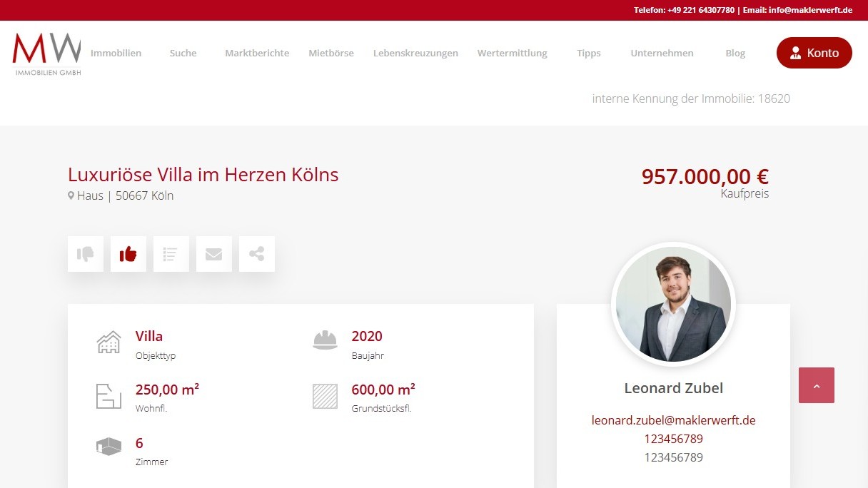The height and width of the screenshot is (488, 868).
Task: Click the Kaufpreis label
Action: [745, 193]
